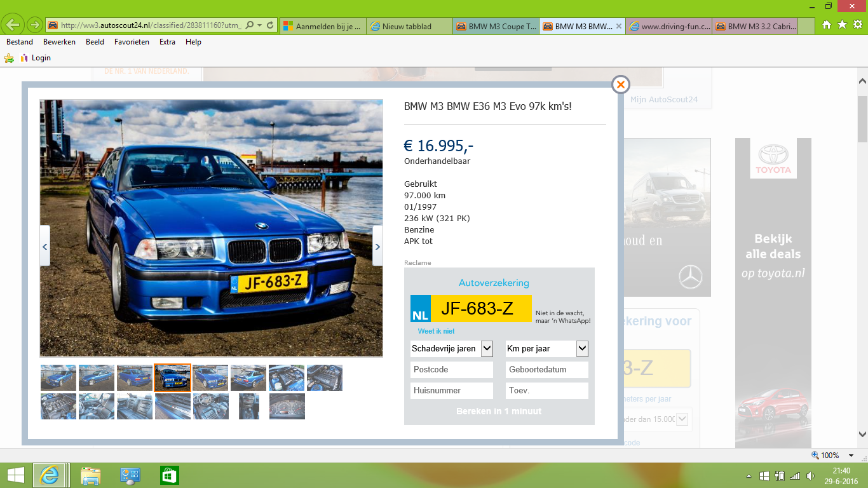Show next photo with right arrow

tap(377, 246)
